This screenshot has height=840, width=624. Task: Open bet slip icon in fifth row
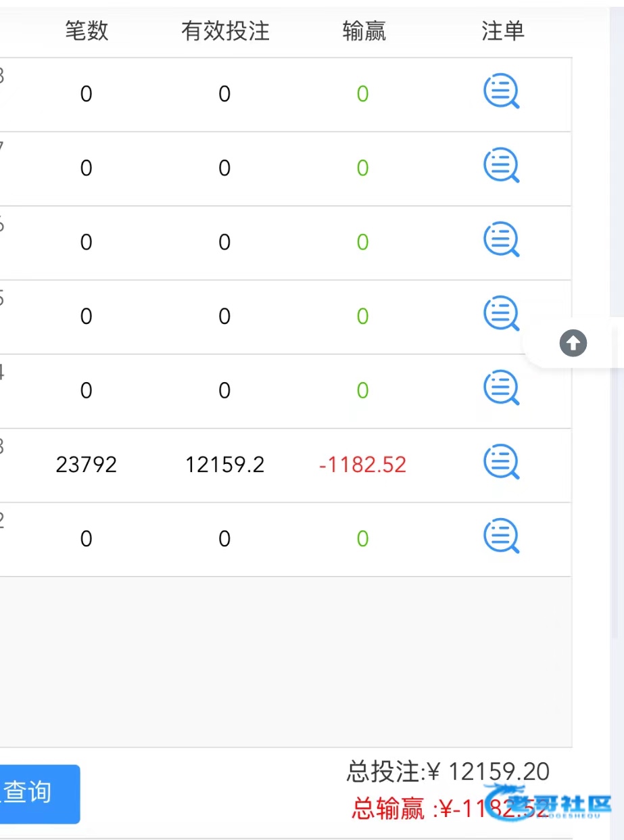click(x=501, y=388)
